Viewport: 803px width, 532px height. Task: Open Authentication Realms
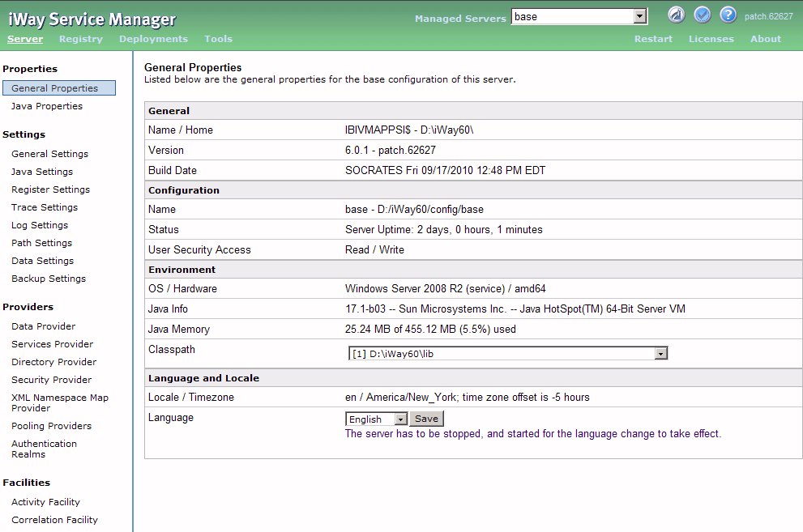44,449
